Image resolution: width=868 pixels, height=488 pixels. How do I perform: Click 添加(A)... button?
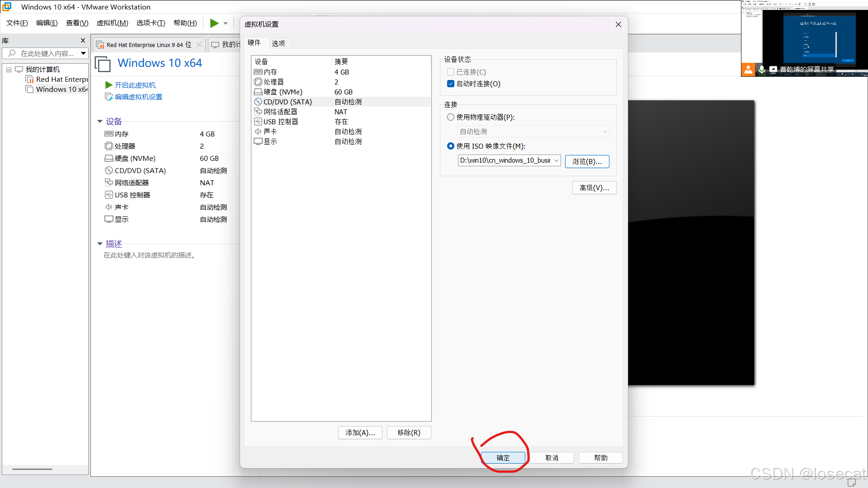tap(360, 432)
